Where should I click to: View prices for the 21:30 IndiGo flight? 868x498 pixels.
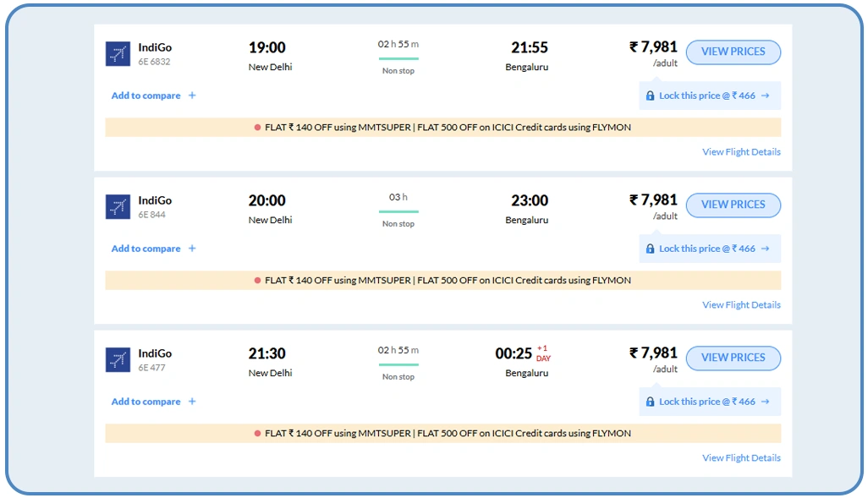(733, 358)
